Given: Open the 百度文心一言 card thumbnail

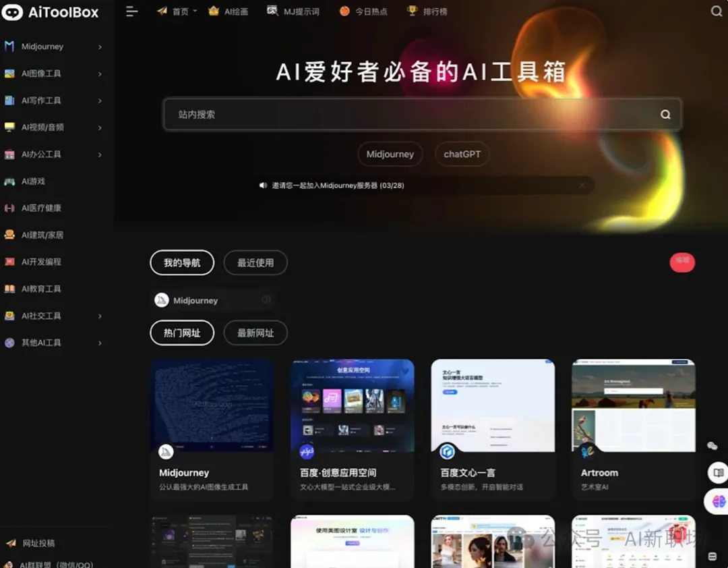Looking at the screenshot, I should (x=493, y=405).
